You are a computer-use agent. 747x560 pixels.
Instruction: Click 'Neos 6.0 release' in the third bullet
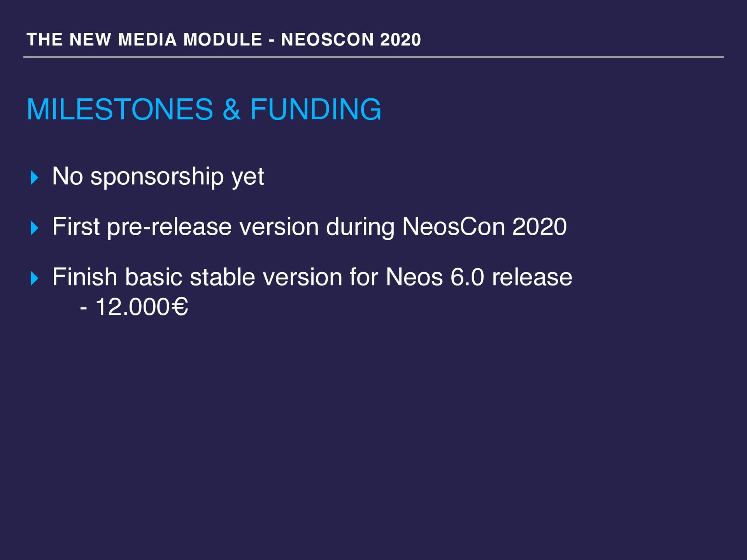click(x=479, y=277)
